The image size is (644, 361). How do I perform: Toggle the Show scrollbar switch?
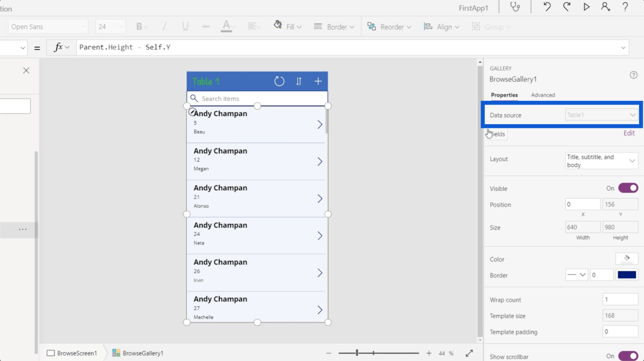tap(628, 356)
